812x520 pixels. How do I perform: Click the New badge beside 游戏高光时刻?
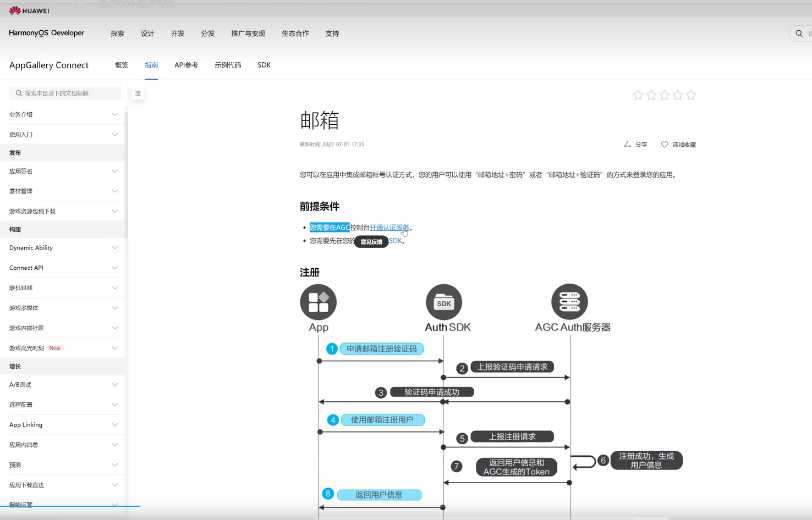[x=55, y=348]
